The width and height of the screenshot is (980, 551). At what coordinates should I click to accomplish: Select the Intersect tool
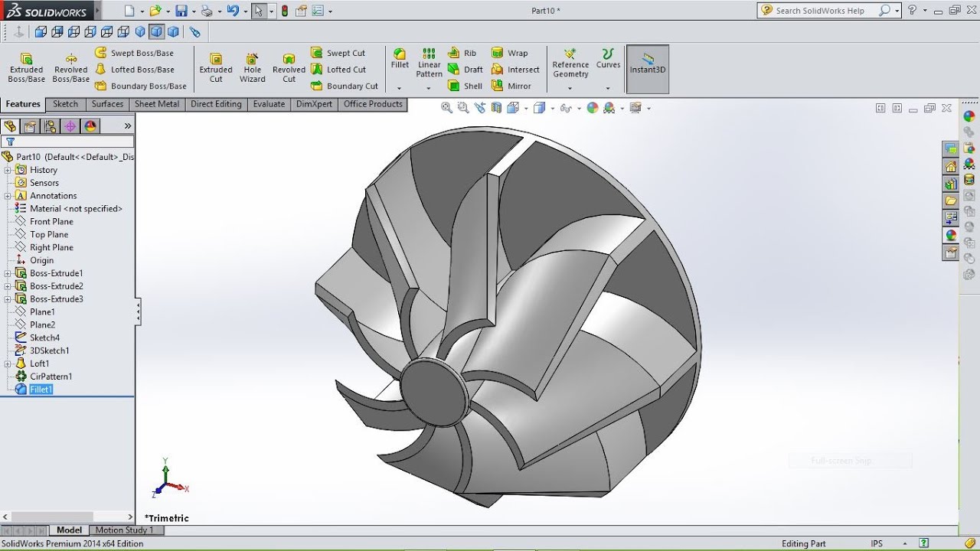[516, 70]
